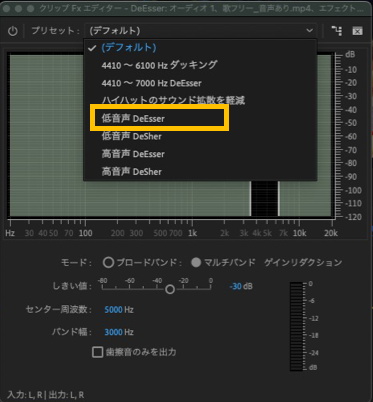This screenshot has width=373, height=402.
Task: Expand the プリセット dropdown arrow
Action: pyautogui.click(x=310, y=31)
